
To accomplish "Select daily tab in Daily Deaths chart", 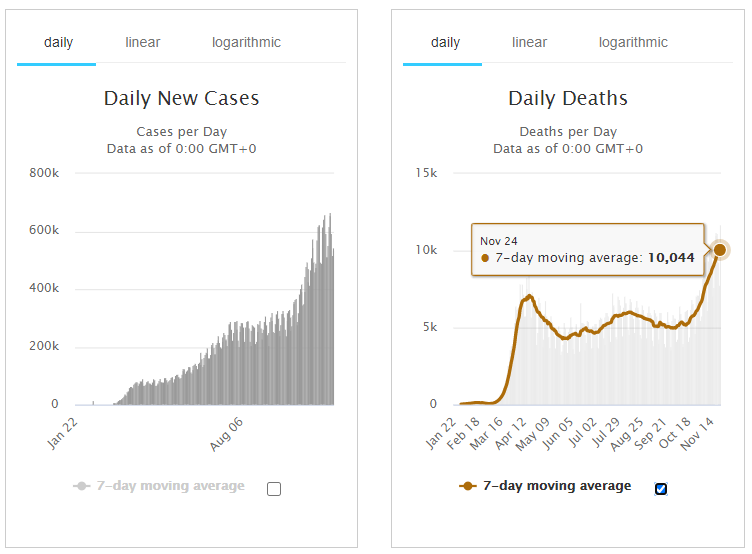I will tap(445, 43).
